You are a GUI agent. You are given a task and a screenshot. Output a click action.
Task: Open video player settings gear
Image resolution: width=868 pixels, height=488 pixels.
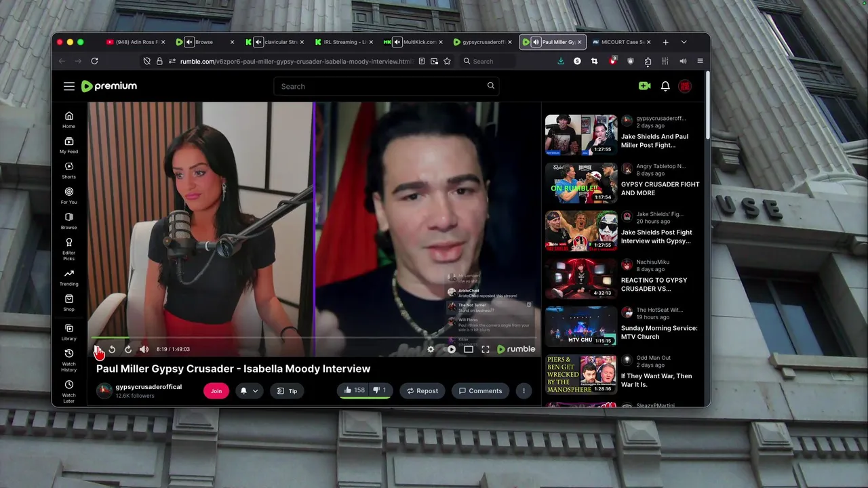point(431,349)
